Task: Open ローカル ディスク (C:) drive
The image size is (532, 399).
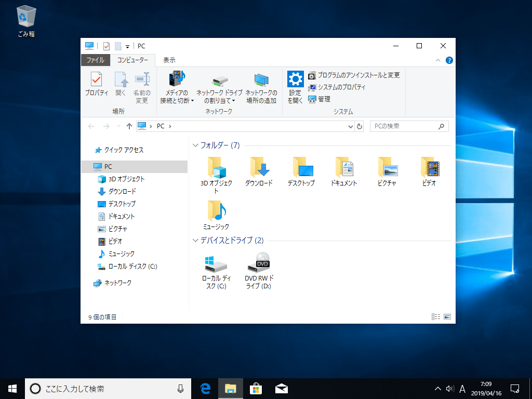Action: (x=216, y=265)
